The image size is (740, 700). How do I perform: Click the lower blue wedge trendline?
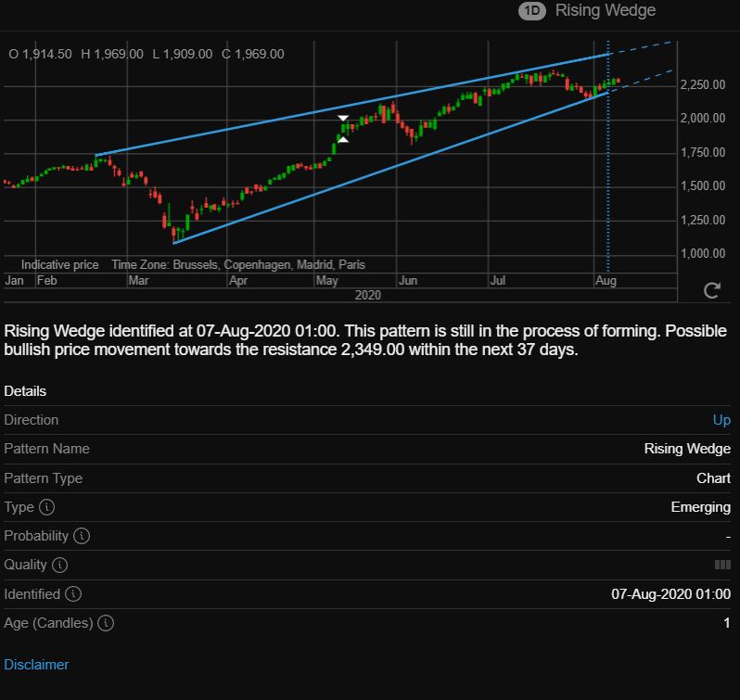[x=390, y=168]
